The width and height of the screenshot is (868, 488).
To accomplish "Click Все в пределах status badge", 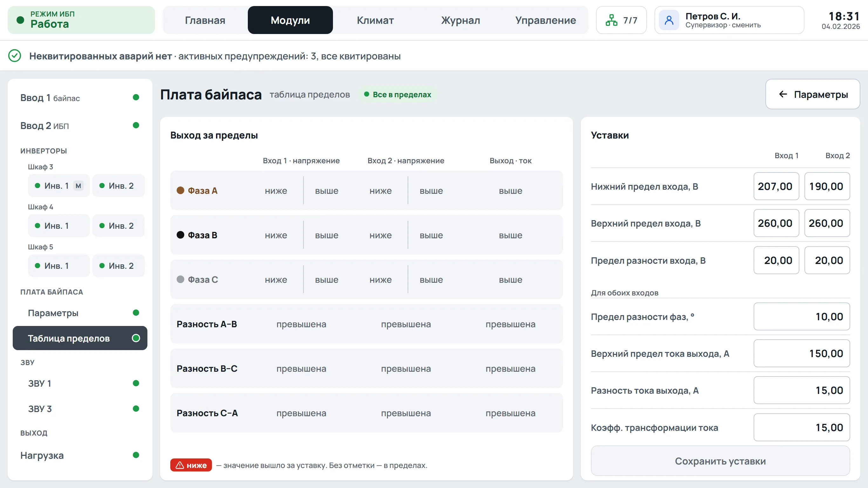I will click(x=397, y=95).
